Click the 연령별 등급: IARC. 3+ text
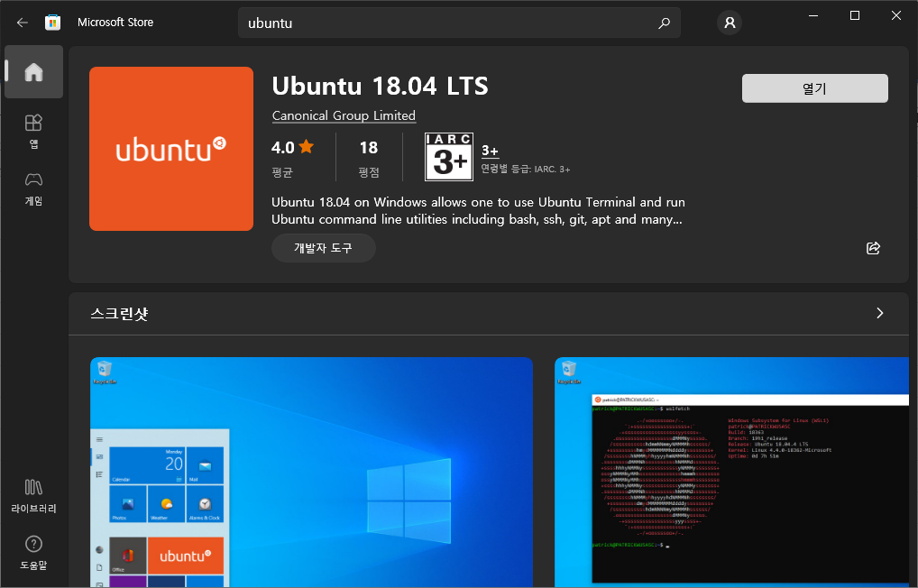Viewport: 918px width, 588px height. [x=525, y=169]
